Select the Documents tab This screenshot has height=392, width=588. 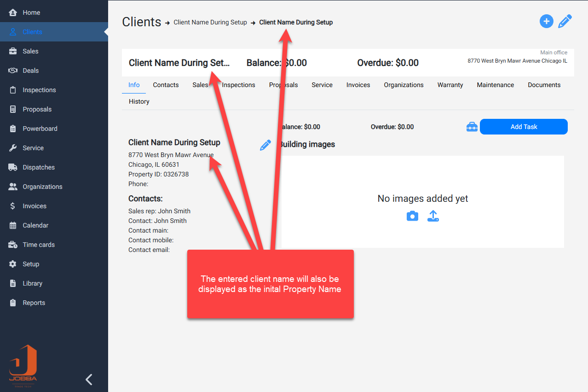[544, 85]
